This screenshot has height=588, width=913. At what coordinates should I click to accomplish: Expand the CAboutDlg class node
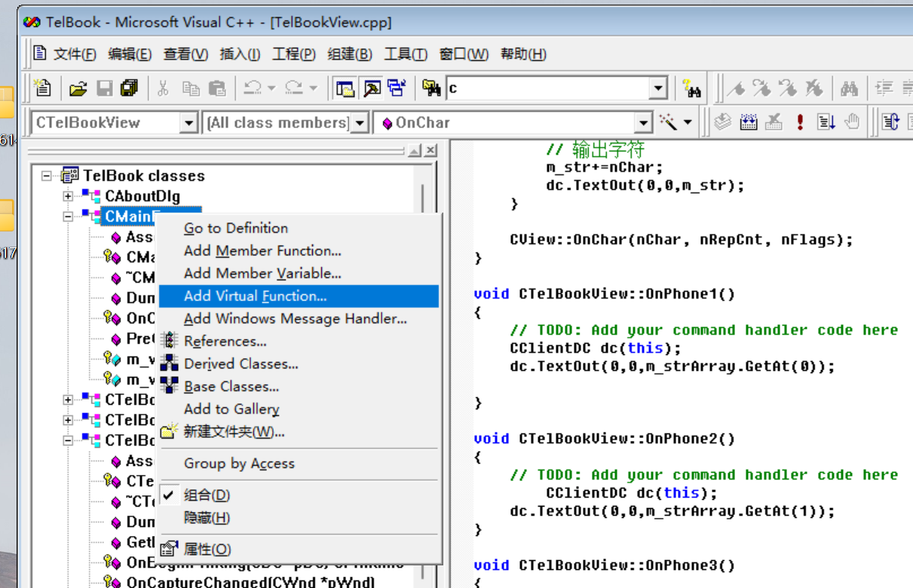tap(68, 196)
